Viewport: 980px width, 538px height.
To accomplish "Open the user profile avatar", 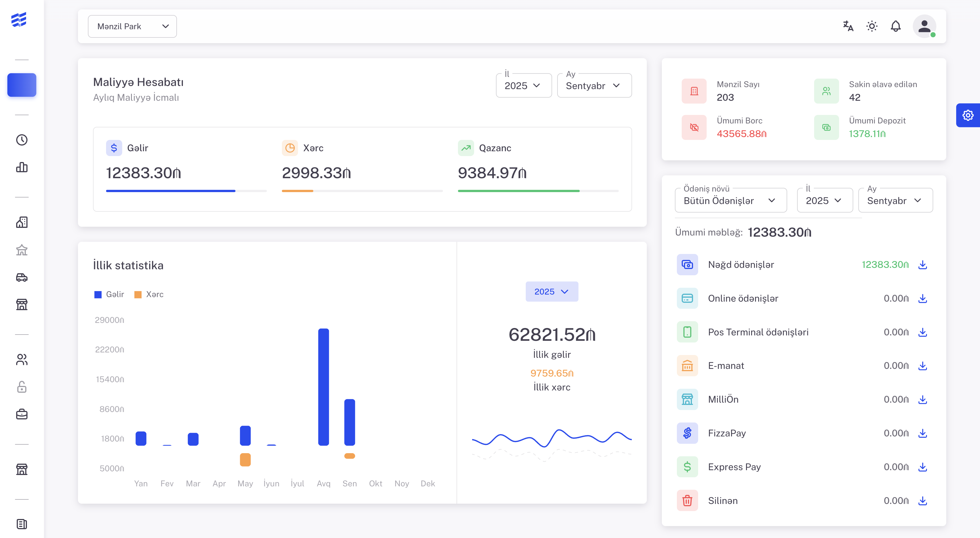I will tap(924, 26).
